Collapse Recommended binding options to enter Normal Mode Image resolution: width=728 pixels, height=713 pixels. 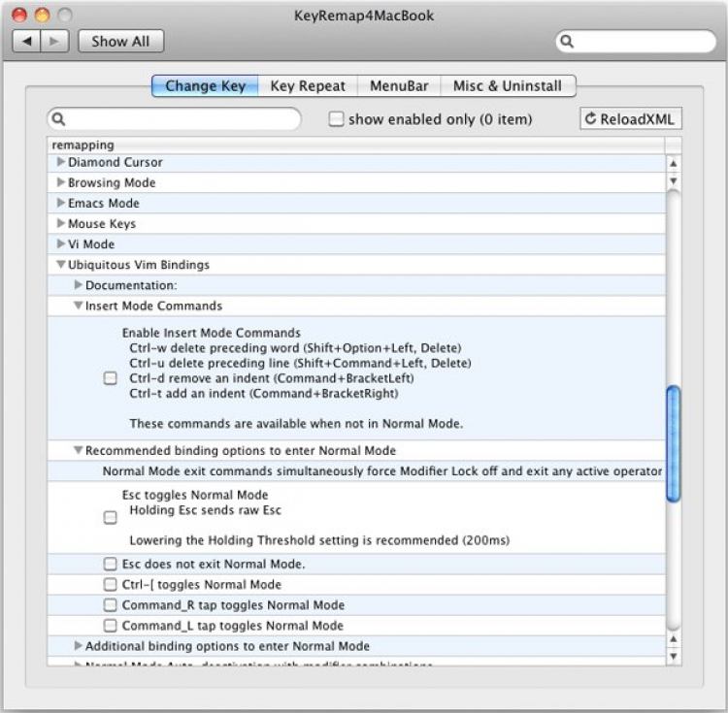point(78,450)
